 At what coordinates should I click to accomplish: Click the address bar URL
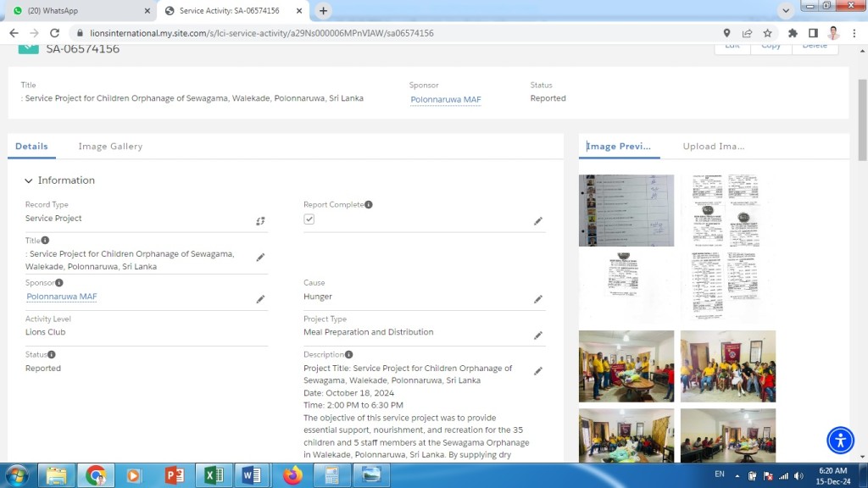tap(262, 33)
